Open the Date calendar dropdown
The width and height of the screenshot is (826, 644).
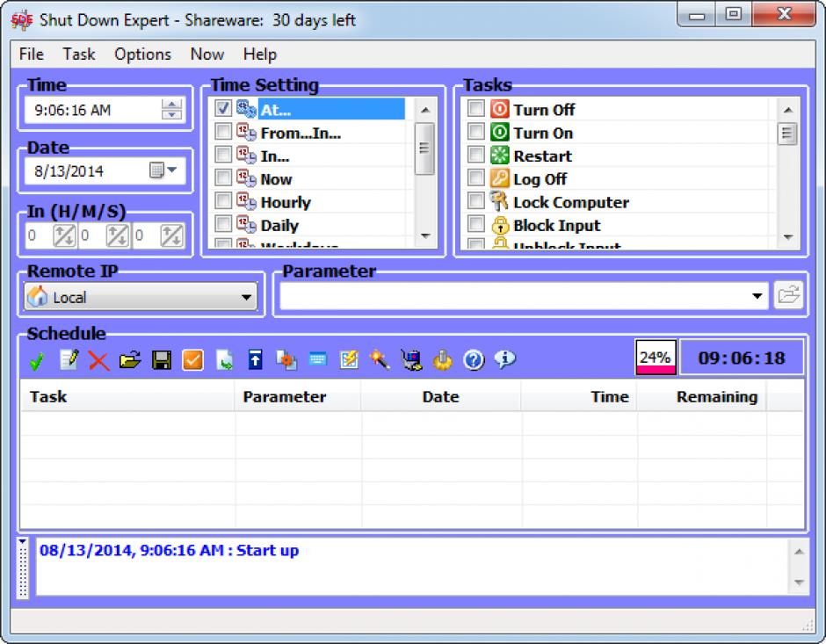click(163, 170)
